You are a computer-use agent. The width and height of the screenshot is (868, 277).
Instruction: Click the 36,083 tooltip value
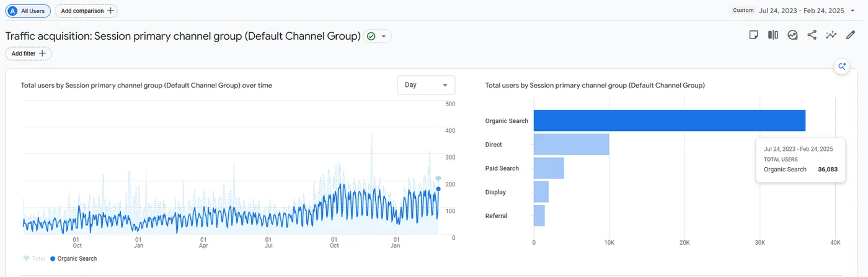pyautogui.click(x=828, y=169)
